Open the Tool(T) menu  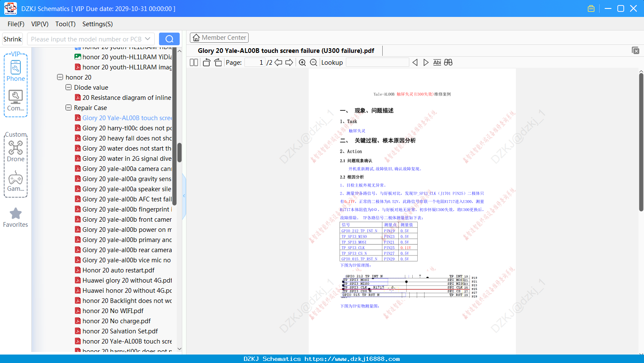66,24
